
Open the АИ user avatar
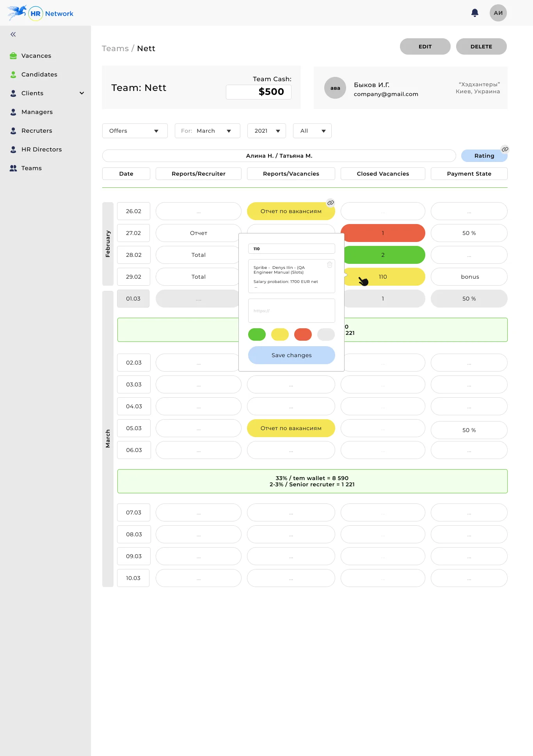[x=498, y=13]
